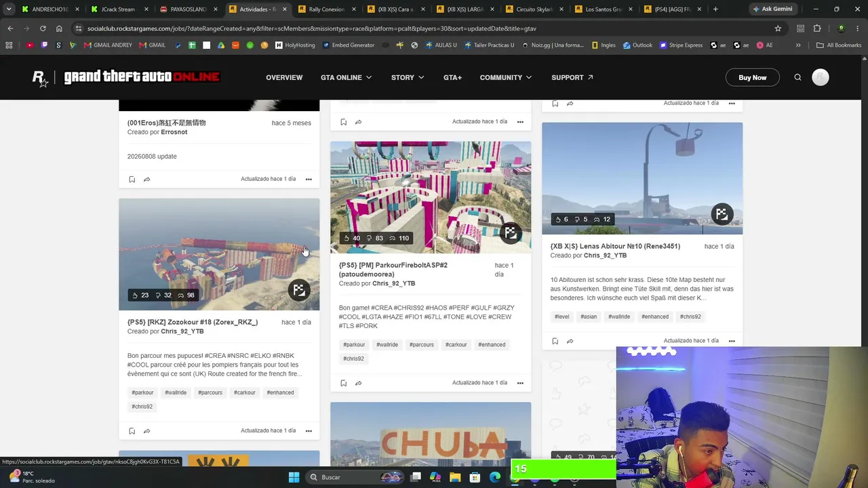Image resolution: width=868 pixels, height=488 pixels.
Task: Share the ParkourFireboltASP#2 job
Action: coord(358,383)
